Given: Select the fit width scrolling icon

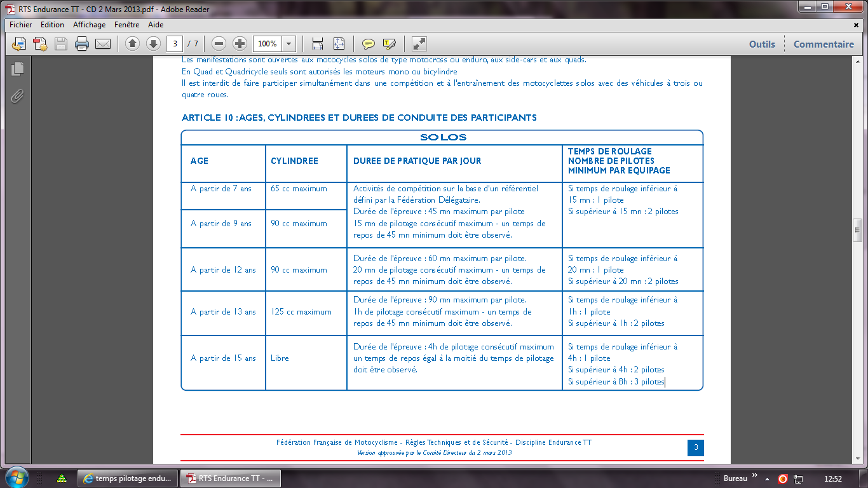Looking at the screenshot, I should tap(318, 44).
